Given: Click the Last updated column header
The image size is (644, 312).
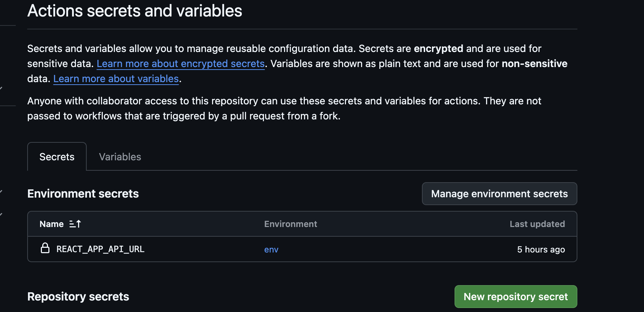Looking at the screenshot, I should point(537,224).
